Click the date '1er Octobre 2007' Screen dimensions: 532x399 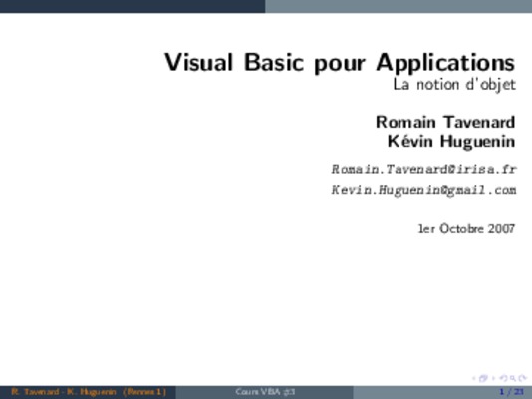pos(467,229)
